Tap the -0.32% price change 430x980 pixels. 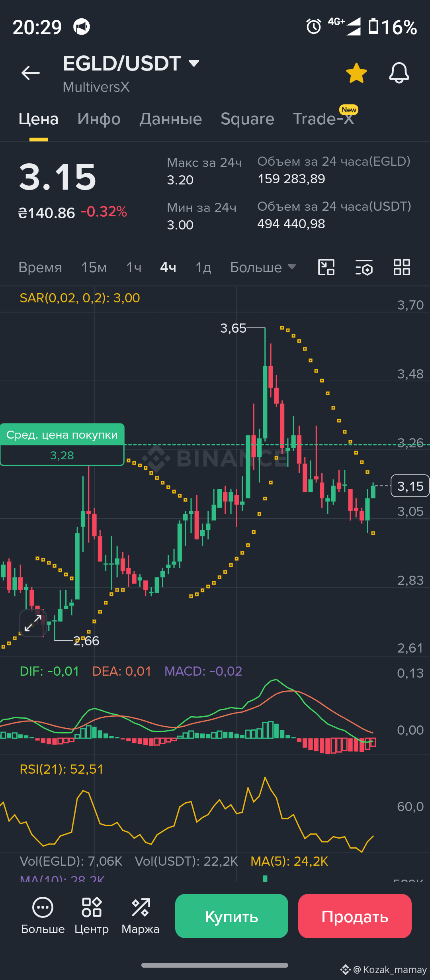click(104, 212)
